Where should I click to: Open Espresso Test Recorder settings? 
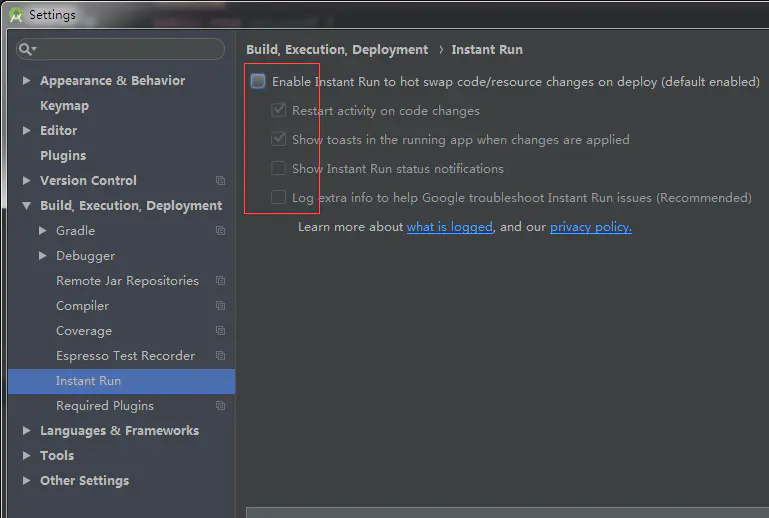(126, 356)
